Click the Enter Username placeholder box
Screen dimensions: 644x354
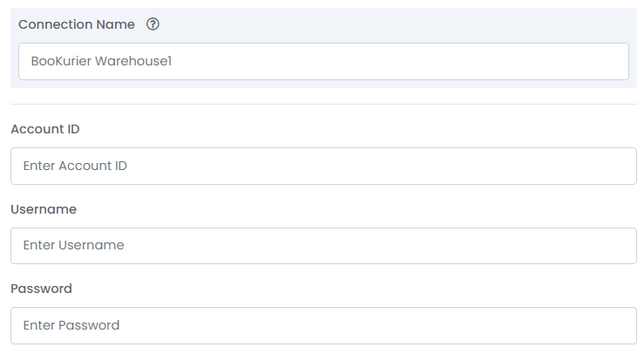pos(323,246)
